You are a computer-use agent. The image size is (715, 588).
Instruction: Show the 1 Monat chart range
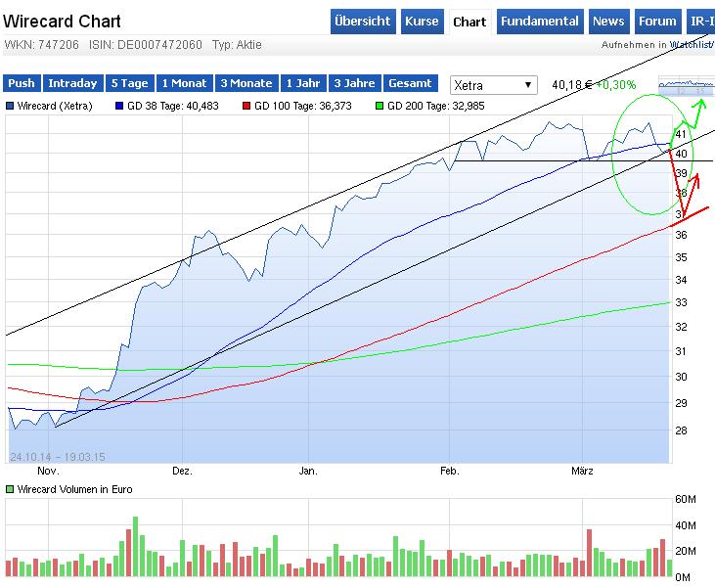[185, 84]
